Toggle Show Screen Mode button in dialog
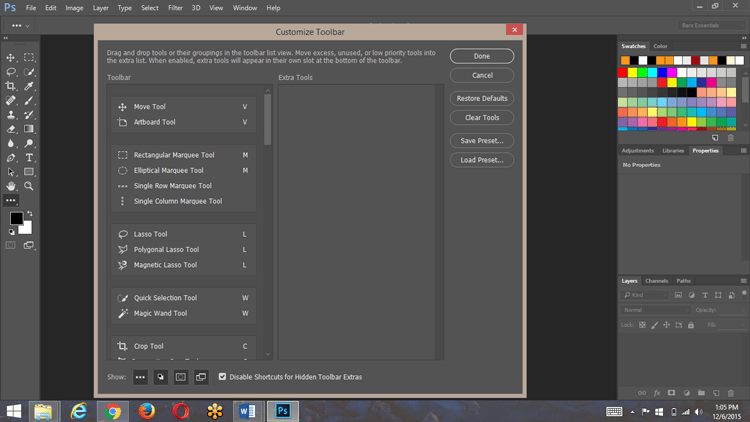The width and height of the screenshot is (750, 422). (x=201, y=377)
